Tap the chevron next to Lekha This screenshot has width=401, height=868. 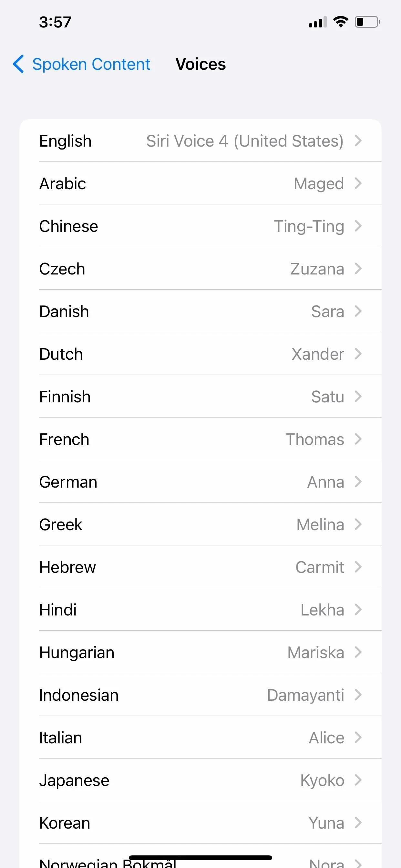pyautogui.click(x=358, y=610)
